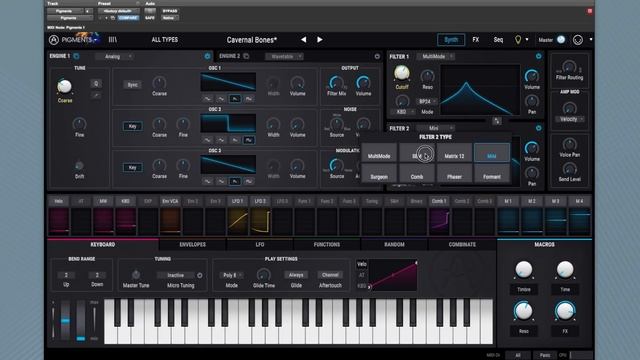Choose Comb filter 2 type

[416, 173]
